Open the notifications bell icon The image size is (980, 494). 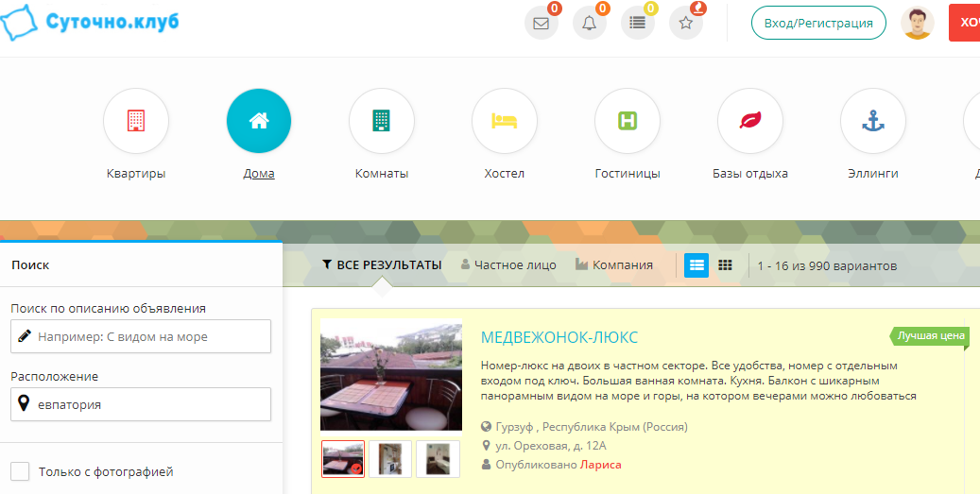pyautogui.click(x=589, y=23)
